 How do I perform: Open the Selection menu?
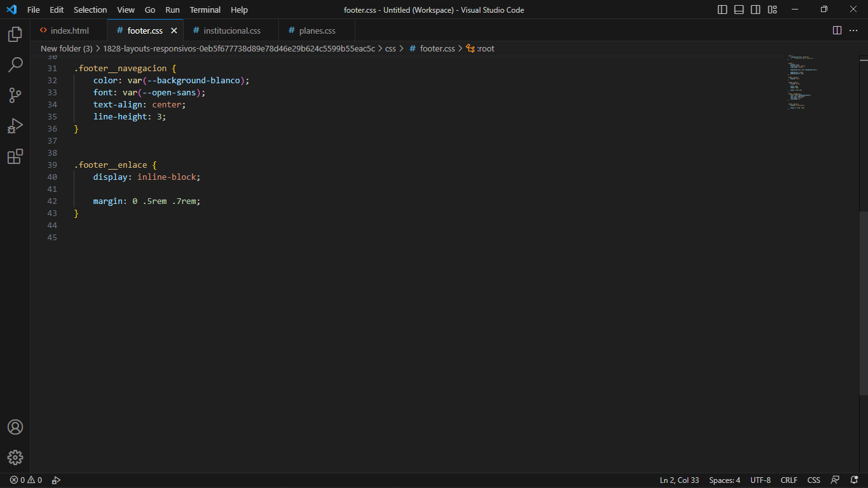coord(90,10)
